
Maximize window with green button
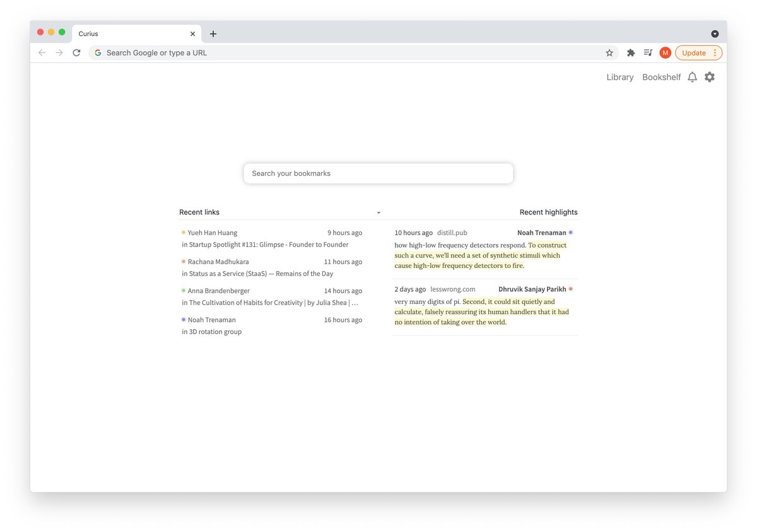coord(62,32)
